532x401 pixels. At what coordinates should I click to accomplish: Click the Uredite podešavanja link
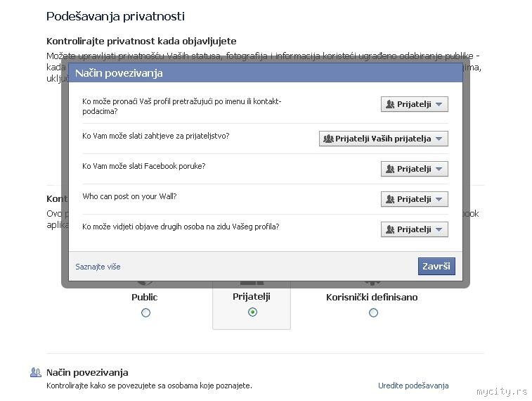pyautogui.click(x=413, y=386)
